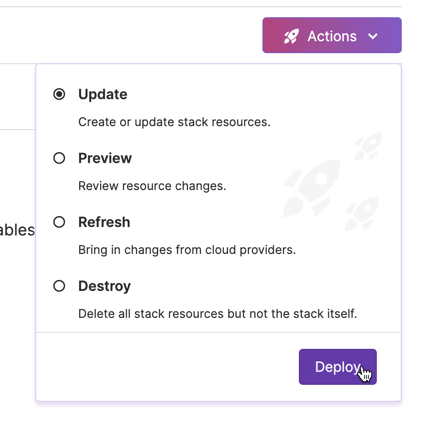The image size is (433, 439).
Task: Select the Update radio button
Action: [59, 94]
